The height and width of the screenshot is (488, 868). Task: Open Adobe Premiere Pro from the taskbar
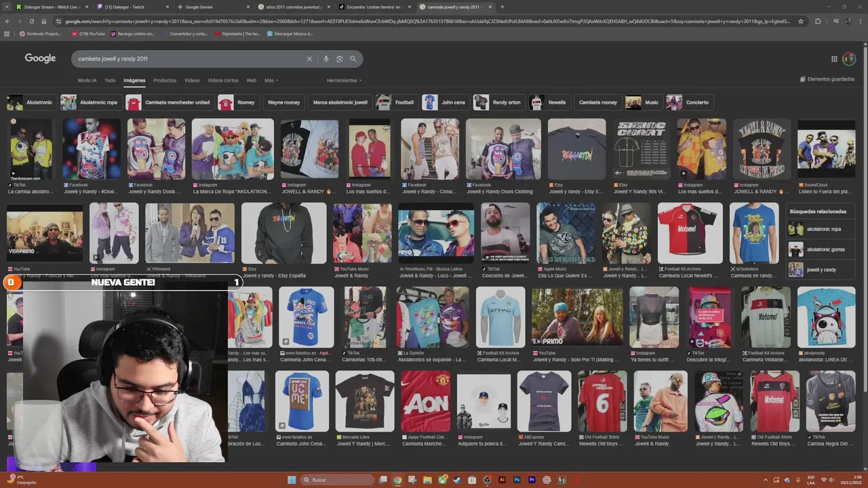coord(532,480)
